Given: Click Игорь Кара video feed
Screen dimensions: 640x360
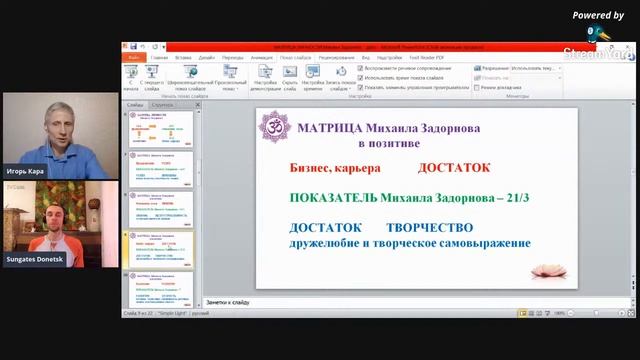Looking at the screenshot, I should pyautogui.click(x=61, y=136).
